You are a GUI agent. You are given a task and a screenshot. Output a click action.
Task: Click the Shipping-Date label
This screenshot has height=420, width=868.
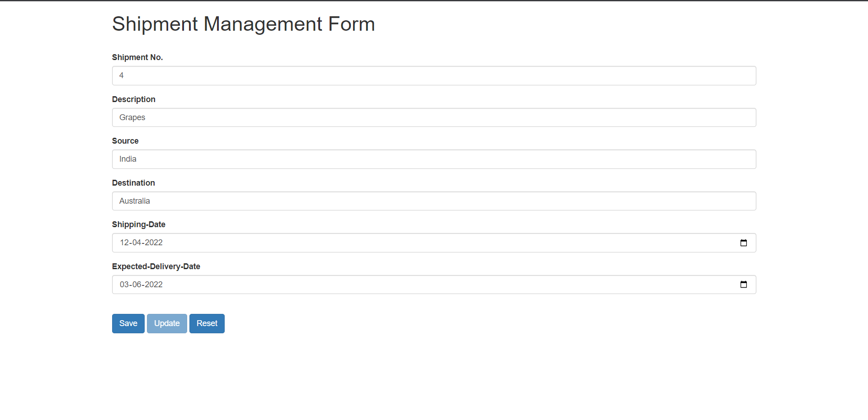pyautogui.click(x=138, y=224)
